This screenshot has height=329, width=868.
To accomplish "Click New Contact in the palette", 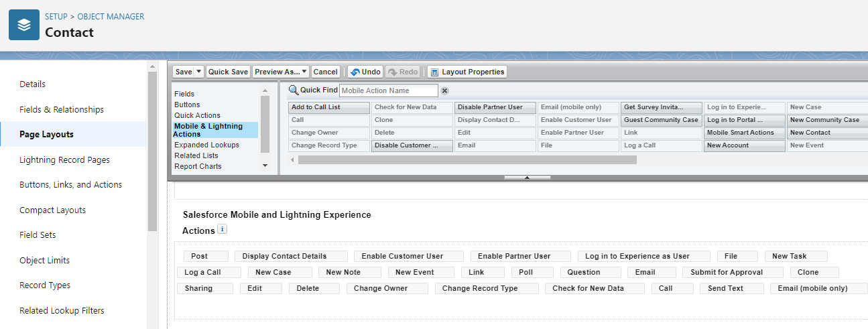I will 828,133.
